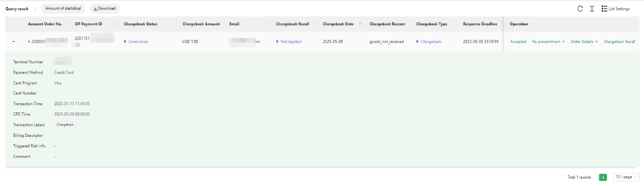Click the Email column header
Screen dimensions: 644x186
[x=234, y=24]
